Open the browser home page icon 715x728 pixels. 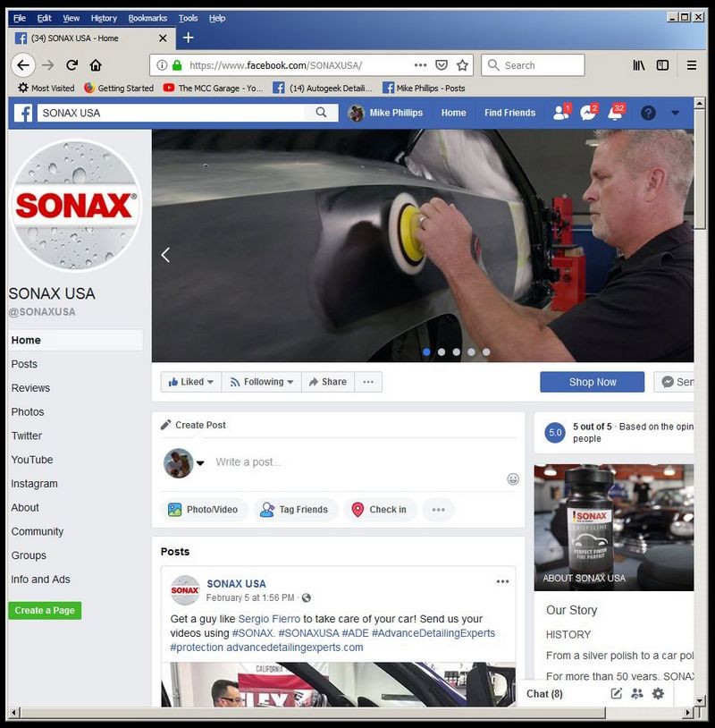(96, 65)
